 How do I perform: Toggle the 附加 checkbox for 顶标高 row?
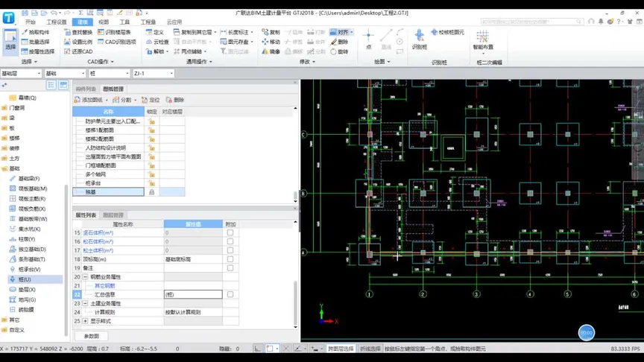tap(230, 259)
